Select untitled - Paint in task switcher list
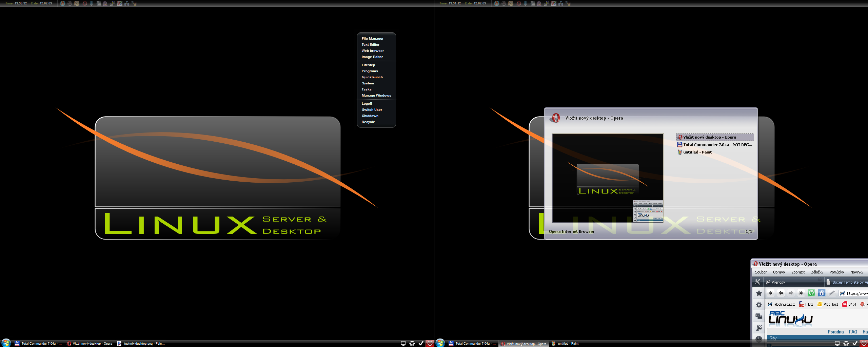This screenshot has height=347, width=868. click(x=715, y=152)
